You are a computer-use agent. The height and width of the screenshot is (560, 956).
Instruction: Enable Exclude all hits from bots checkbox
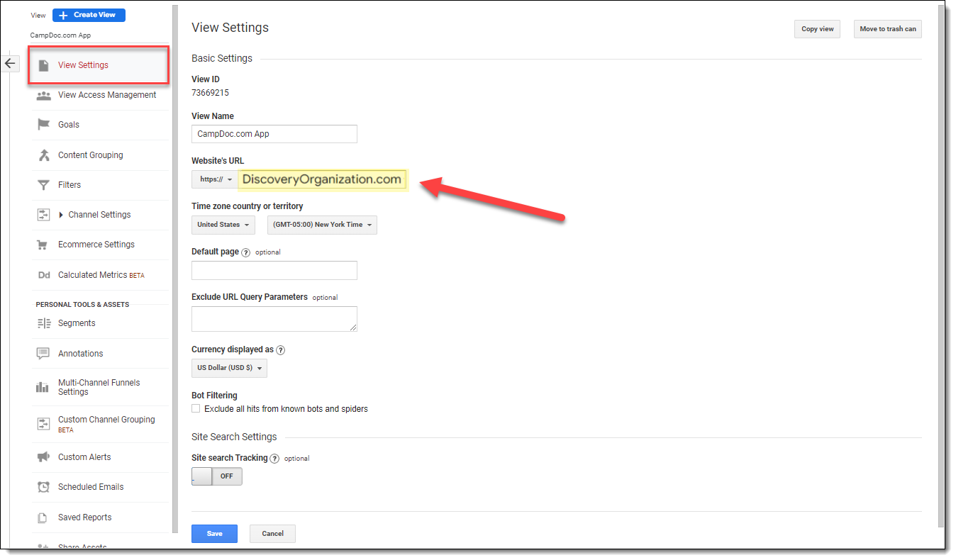click(196, 409)
